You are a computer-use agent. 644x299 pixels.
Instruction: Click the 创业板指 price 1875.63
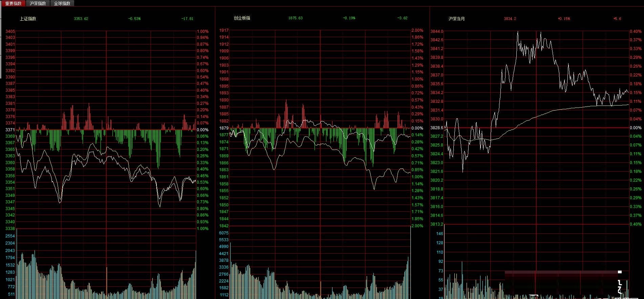[x=295, y=18]
